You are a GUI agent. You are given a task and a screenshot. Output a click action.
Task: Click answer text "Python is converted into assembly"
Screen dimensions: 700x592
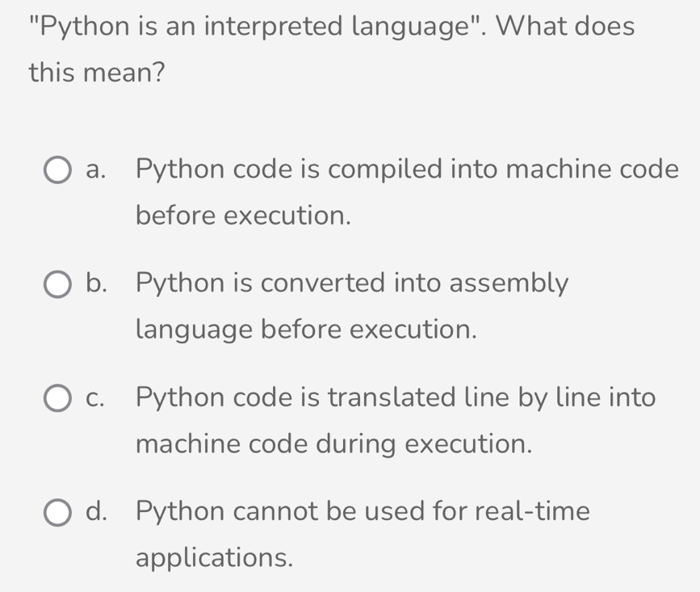coord(352,283)
